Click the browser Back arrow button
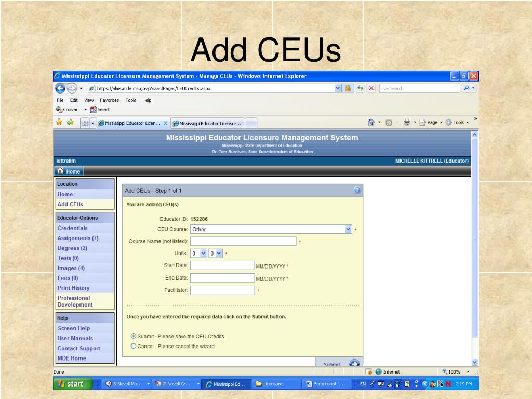 [60, 88]
